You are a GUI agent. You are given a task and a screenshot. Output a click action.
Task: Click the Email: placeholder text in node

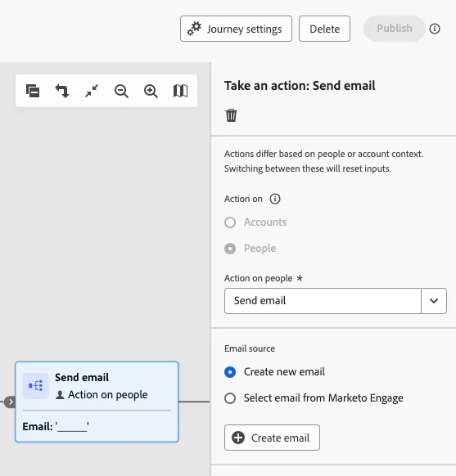click(56, 426)
